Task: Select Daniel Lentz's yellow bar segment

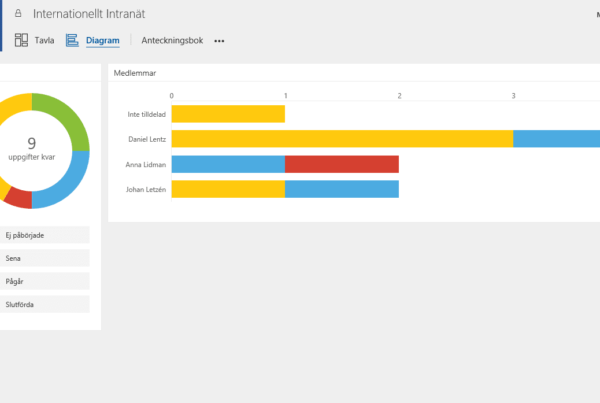Action: click(x=342, y=139)
